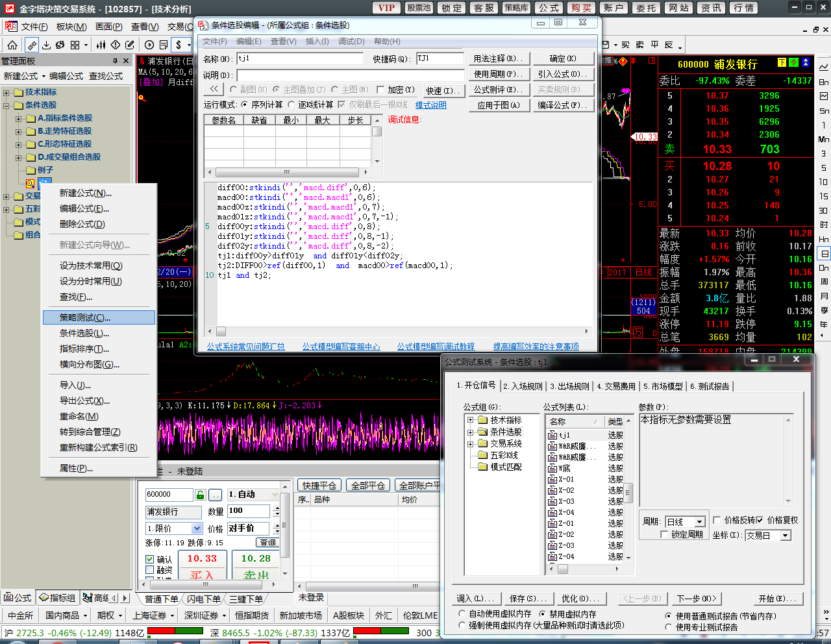Open the 新建公式 dropdown arrow in 管理面板

click(43, 77)
